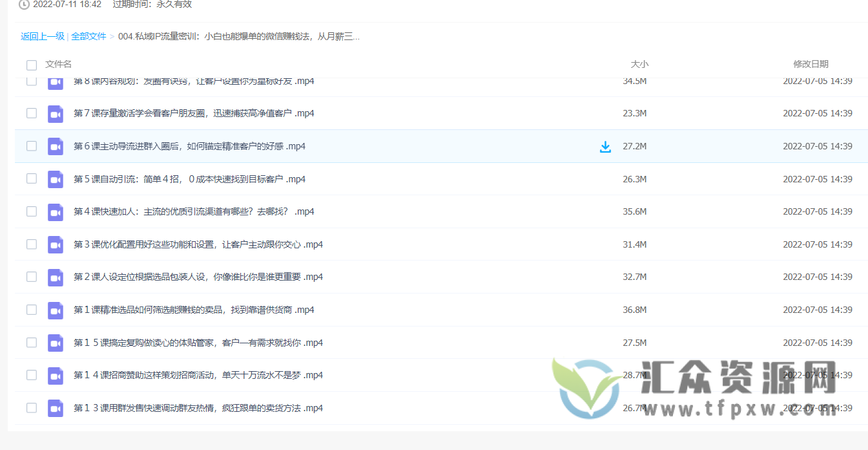Image resolution: width=868 pixels, height=450 pixels.
Task: Click the video icon of 第8课内容规划 file
Action: click(55, 81)
